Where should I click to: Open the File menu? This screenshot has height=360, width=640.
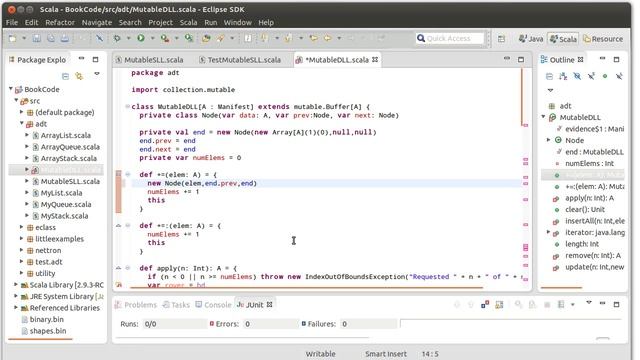click(12, 22)
